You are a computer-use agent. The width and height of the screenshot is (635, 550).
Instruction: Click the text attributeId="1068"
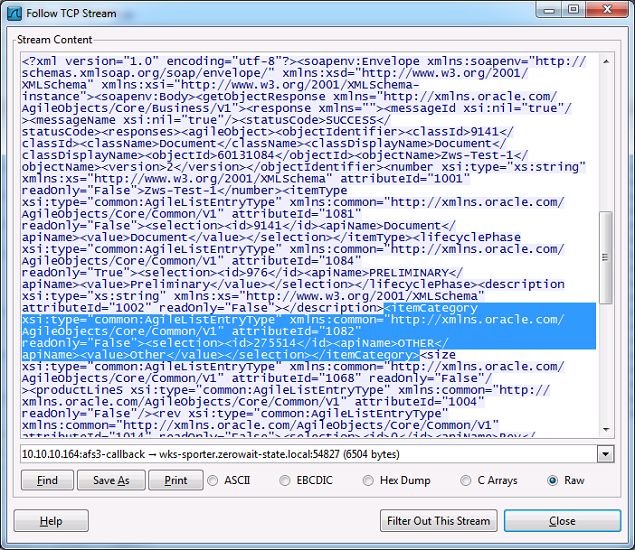[x=296, y=378]
